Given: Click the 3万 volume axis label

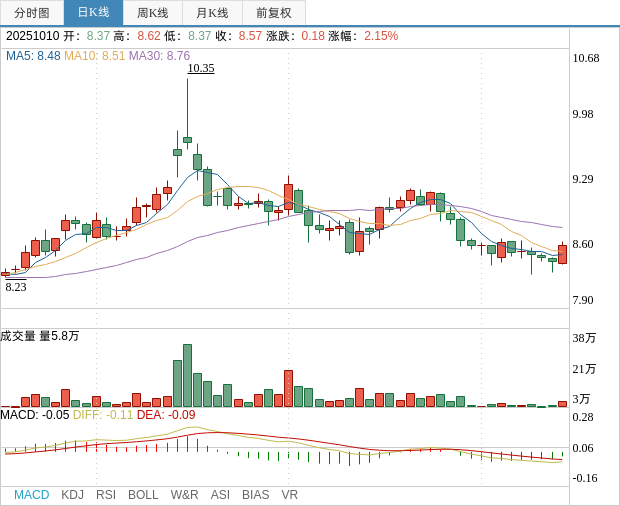Looking at the screenshot, I should (581, 399).
